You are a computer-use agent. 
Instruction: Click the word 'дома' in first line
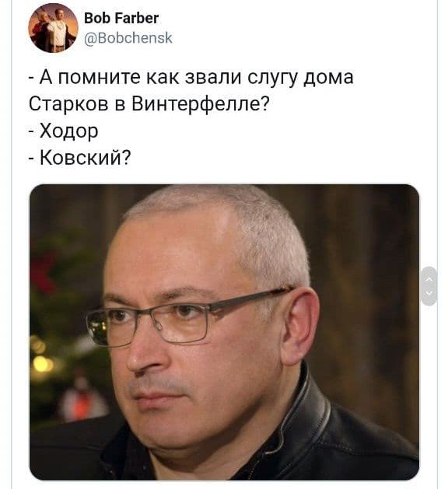coord(328,78)
